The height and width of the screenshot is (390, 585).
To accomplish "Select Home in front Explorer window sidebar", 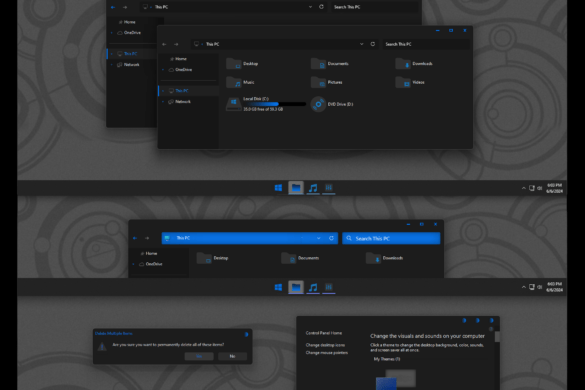I will tap(178, 59).
